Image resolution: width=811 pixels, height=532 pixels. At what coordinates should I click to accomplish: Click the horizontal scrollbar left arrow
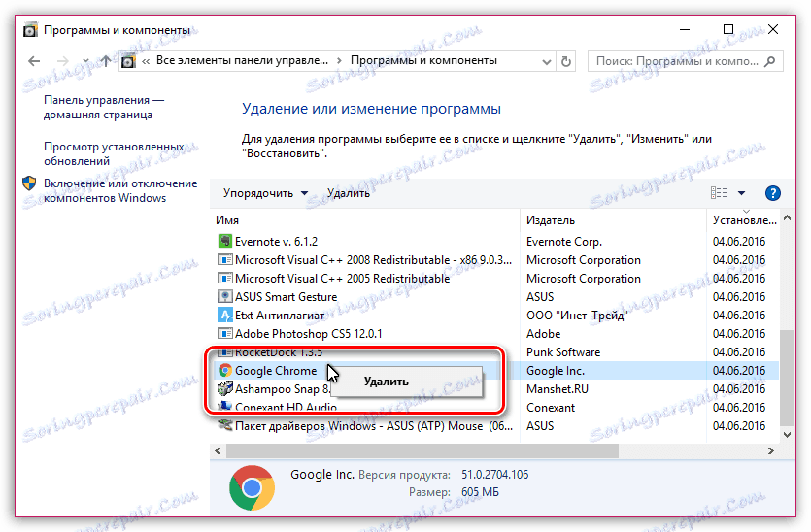218,450
